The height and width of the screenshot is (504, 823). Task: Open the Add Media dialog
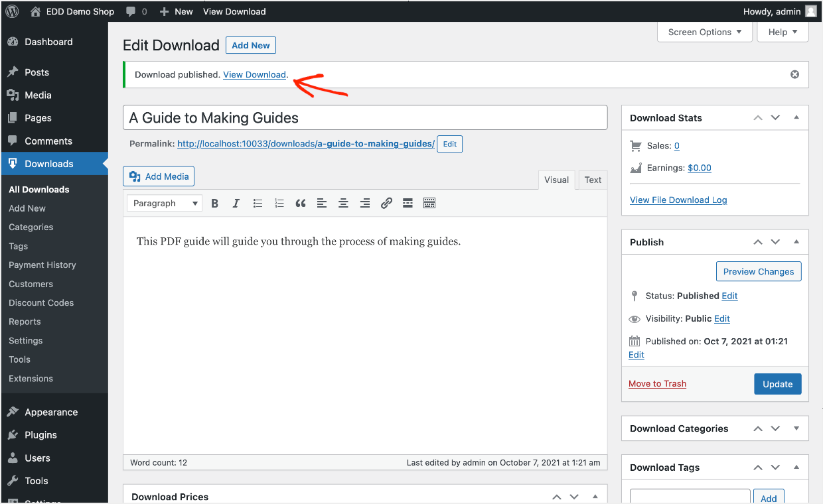159,176
